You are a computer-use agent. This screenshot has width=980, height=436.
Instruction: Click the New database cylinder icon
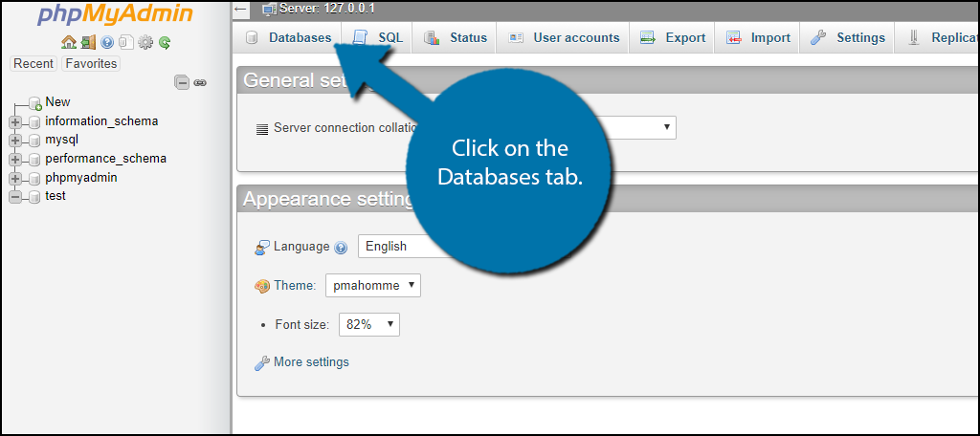(x=35, y=103)
